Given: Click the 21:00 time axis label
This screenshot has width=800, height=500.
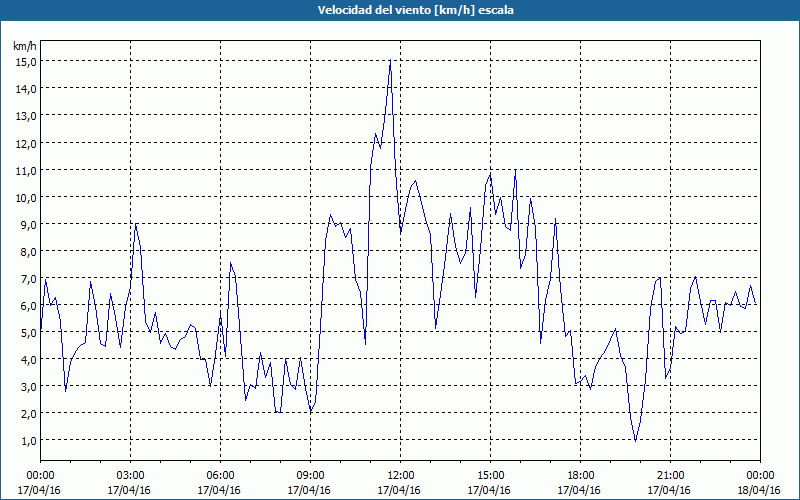Looking at the screenshot, I should pos(670,476).
